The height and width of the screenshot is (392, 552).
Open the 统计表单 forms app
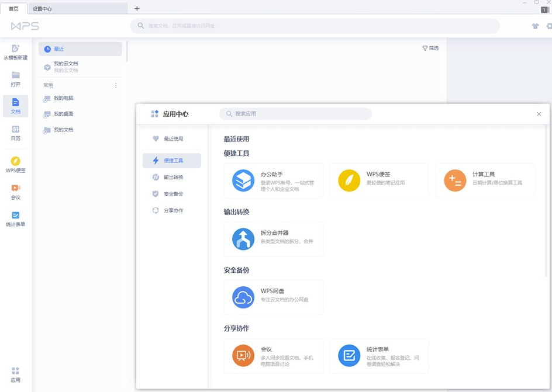[379, 355]
